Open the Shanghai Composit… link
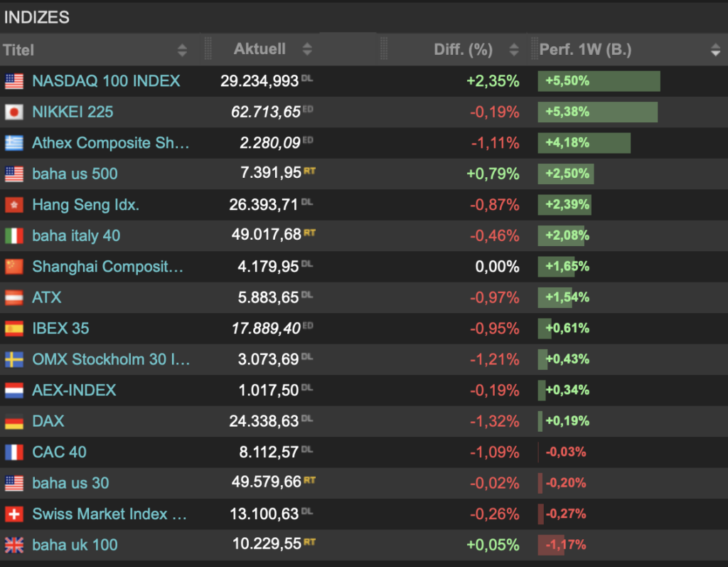The height and width of the screenshot is (567, 728). (x=108, y=267)
